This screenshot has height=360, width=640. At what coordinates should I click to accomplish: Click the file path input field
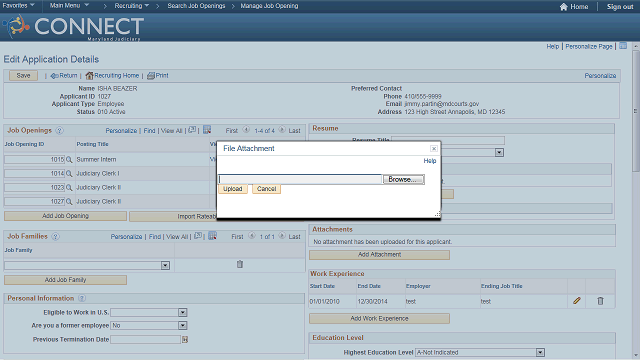[300, 180]
